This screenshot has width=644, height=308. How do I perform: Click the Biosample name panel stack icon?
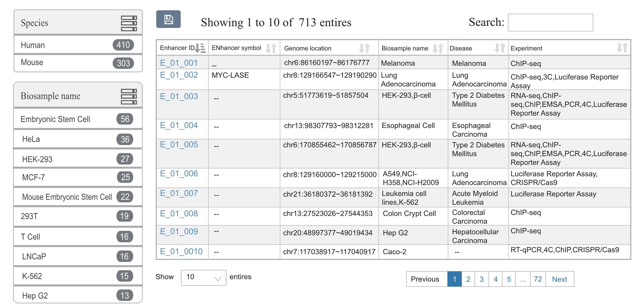[129, 96]
